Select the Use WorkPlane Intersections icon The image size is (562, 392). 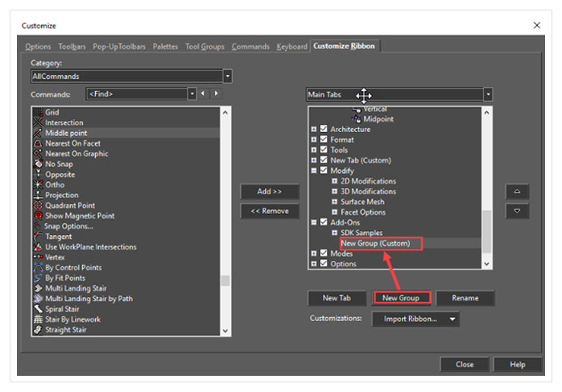[x=38, y=247]
